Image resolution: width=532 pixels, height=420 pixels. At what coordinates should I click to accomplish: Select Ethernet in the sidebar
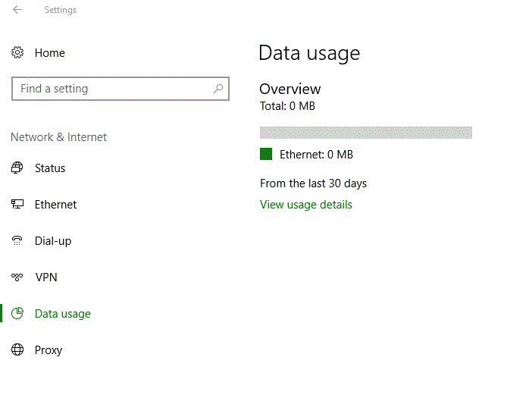tap(55, 205)
